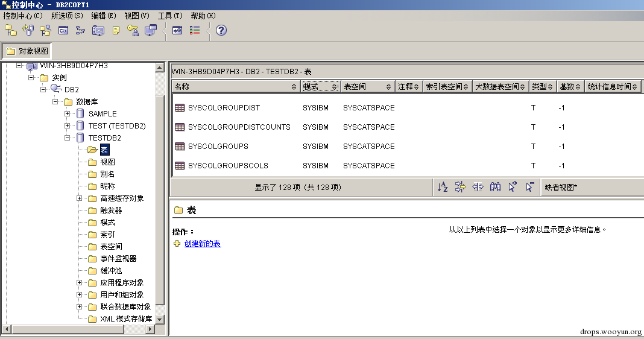Open the 工具(T) menu

170,16
